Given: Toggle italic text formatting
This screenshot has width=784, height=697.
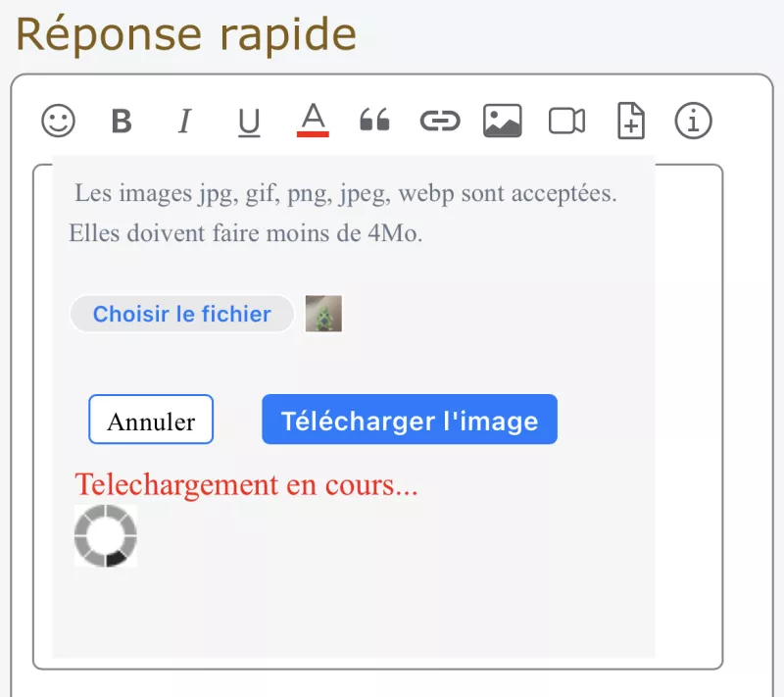Looking at the screenshot, I should [x=183, y=121].
